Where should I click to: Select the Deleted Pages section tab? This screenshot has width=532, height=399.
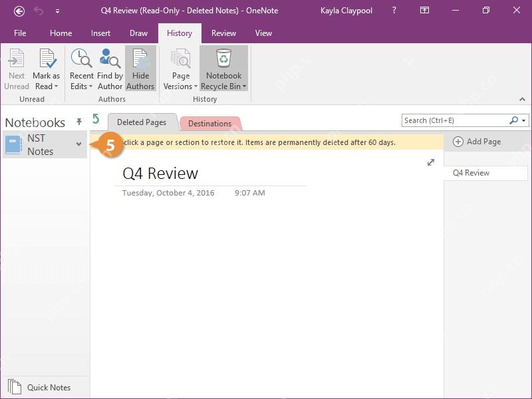tap(142, 122)
